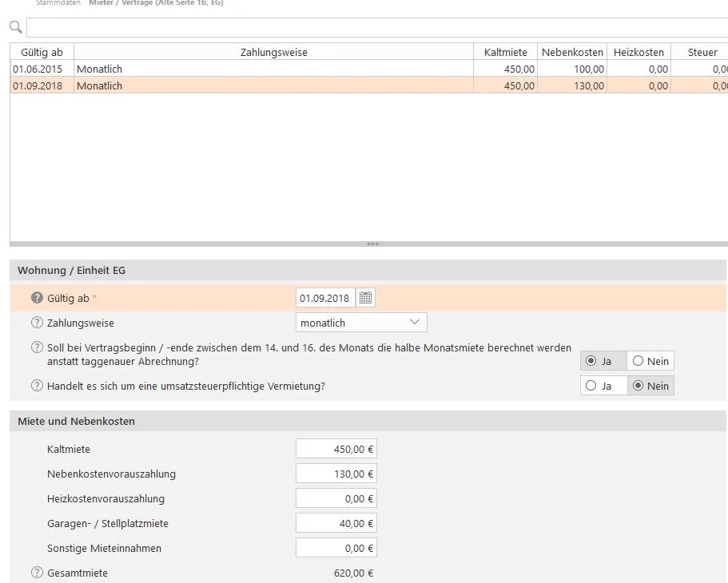The image size is (728, 583).
Task: Click the Garagen- / Stellplatzmiete field
Action: (x=336, y=523)
